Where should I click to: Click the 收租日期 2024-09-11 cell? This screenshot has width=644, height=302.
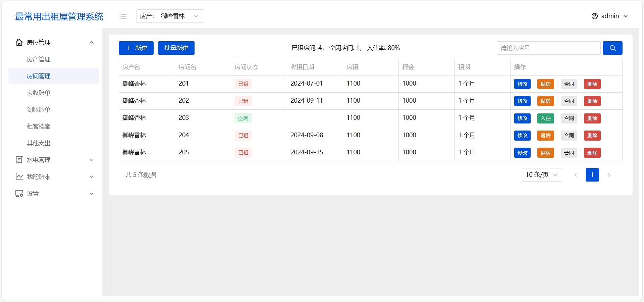pos(315,101)
